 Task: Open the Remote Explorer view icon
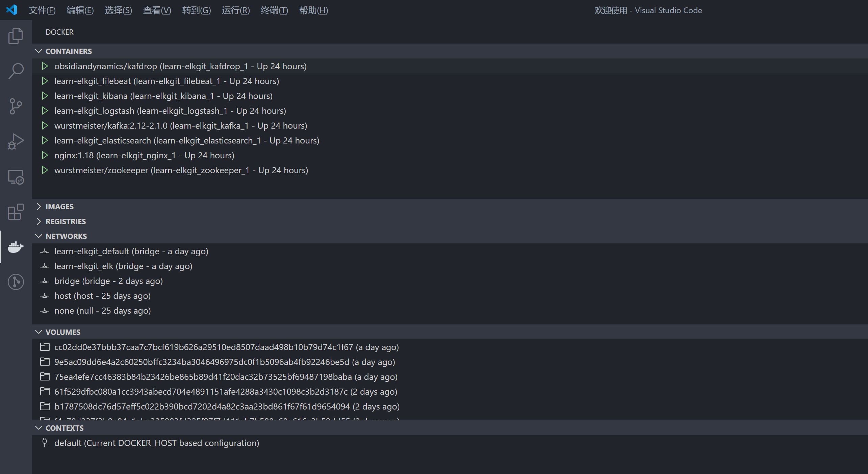click(16, 177)
